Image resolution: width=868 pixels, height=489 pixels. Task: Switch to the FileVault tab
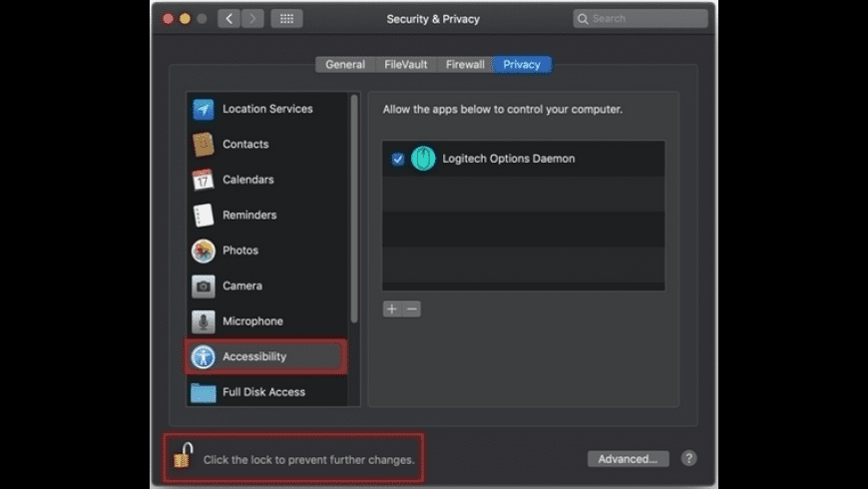click(406, 65)
